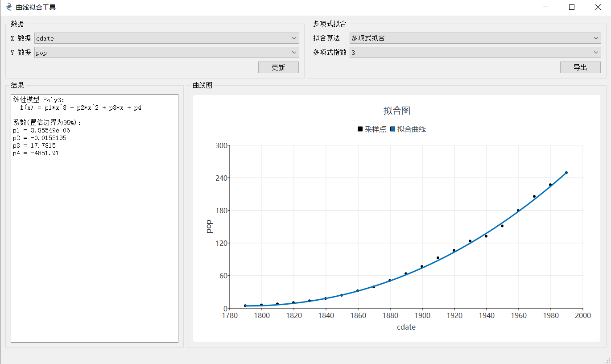The width and height of the screenshot is (611, 364).
Task: Click the blue 拟合曲线 legend square
Action: tap(392, 129)
